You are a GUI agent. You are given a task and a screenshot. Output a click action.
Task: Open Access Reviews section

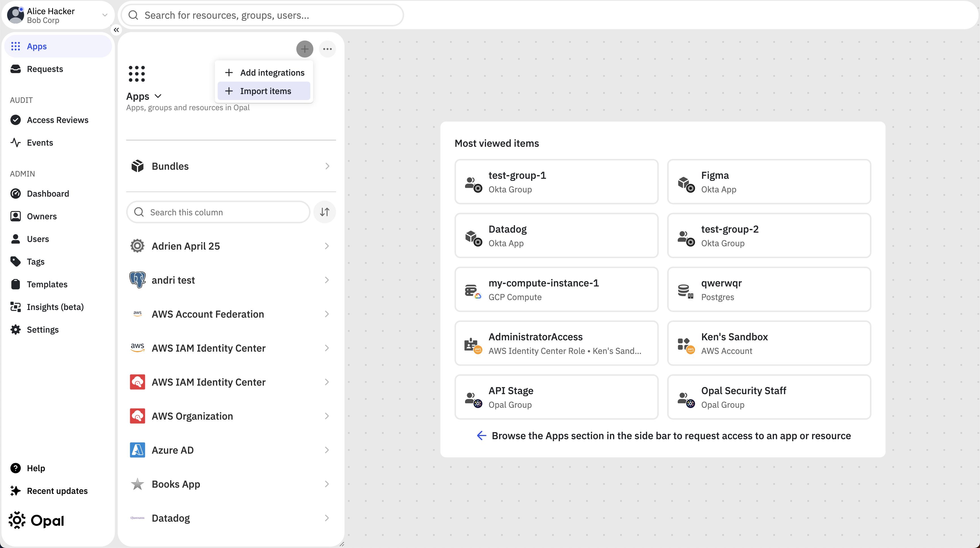click(x=58, y=120)
